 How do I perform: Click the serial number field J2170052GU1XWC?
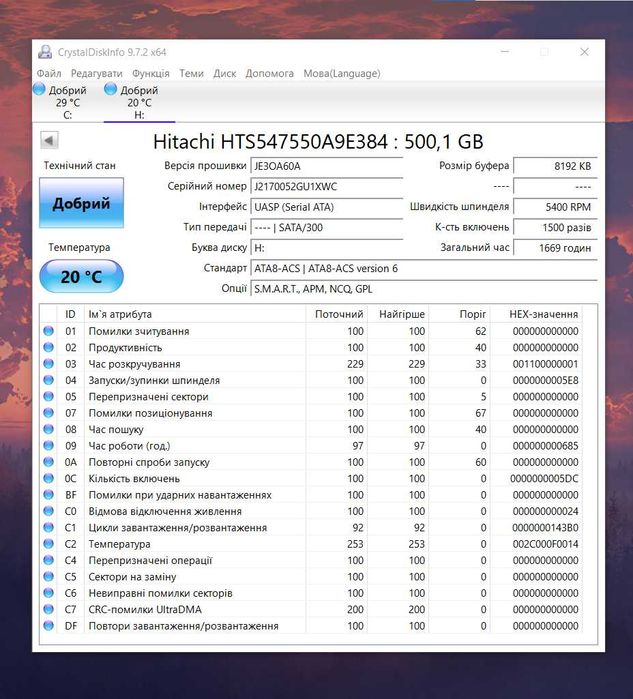coord(326,186)
